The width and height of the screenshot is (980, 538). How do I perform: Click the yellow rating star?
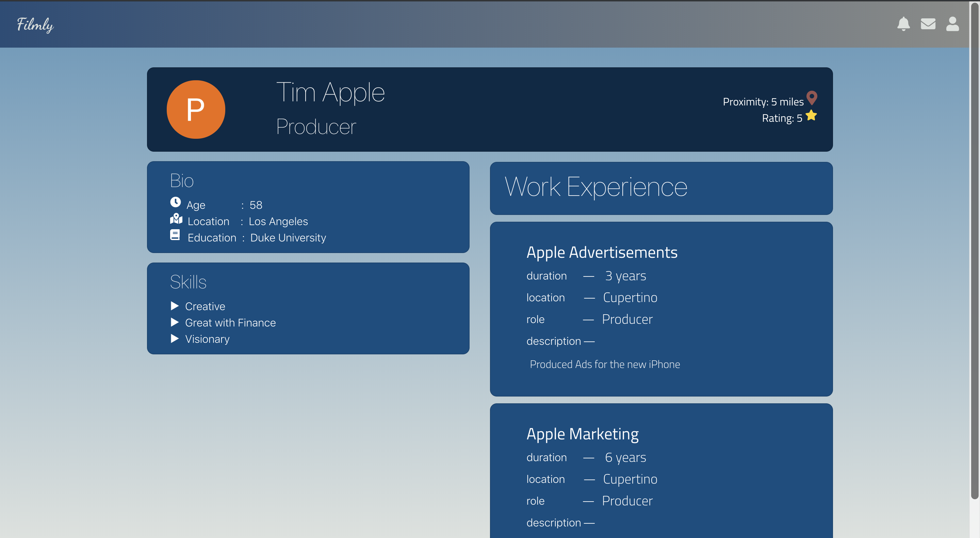point(811,115)
